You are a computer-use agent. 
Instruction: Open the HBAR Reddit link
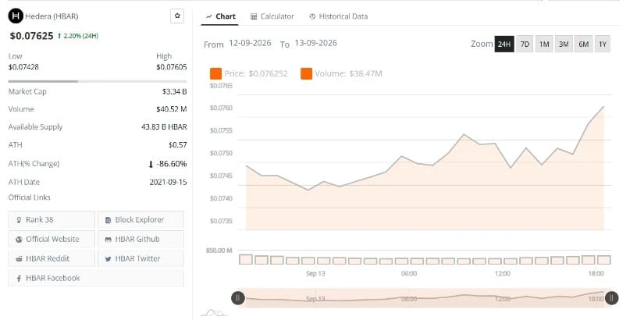(52, 258)
